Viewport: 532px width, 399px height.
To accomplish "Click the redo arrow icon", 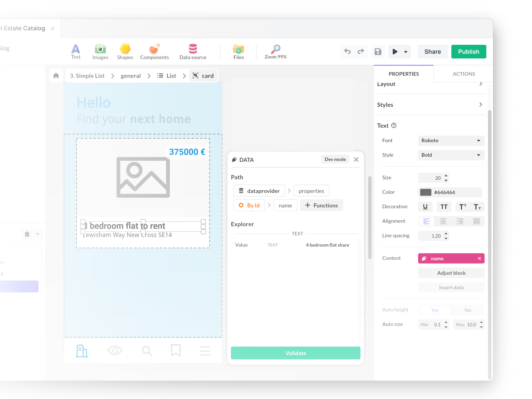I will coord(361,51).
